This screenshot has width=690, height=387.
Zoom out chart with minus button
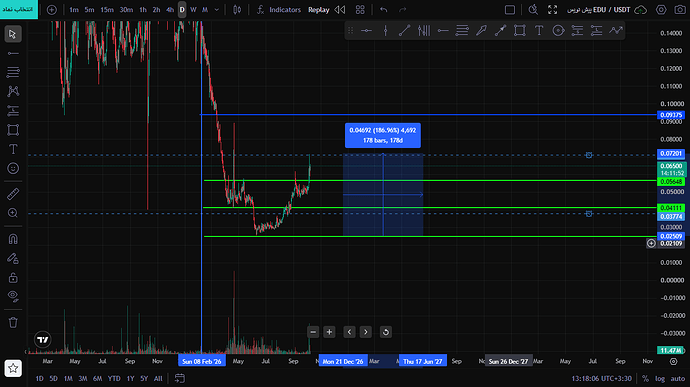[313, 332]
